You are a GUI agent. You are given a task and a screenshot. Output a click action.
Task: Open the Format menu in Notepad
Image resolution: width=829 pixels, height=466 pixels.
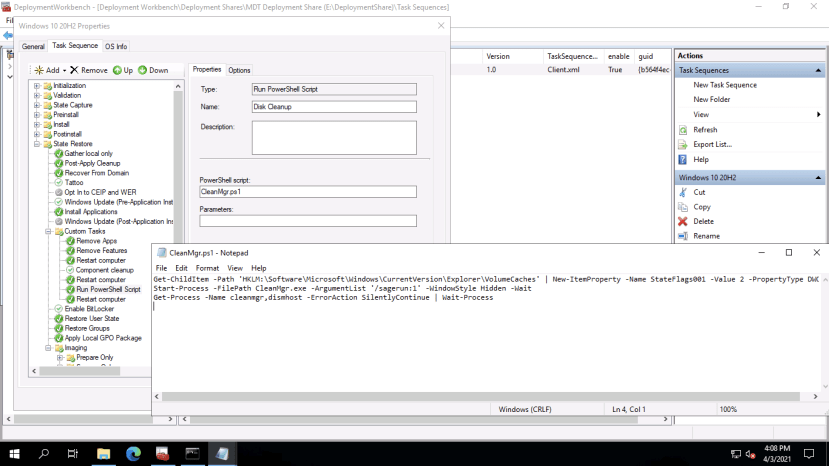(207, 268)
